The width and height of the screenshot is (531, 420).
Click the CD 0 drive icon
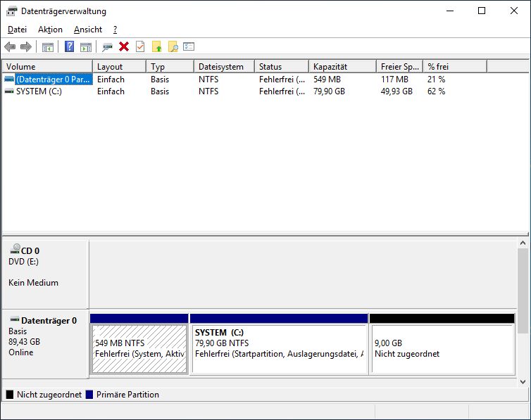coord(15,249)
